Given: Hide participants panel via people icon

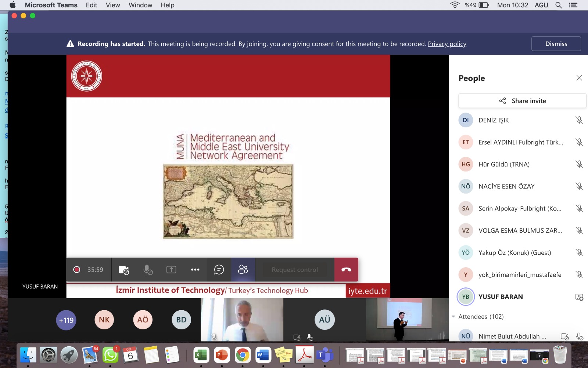Looking at the screenshot, I should coord(243,270).
